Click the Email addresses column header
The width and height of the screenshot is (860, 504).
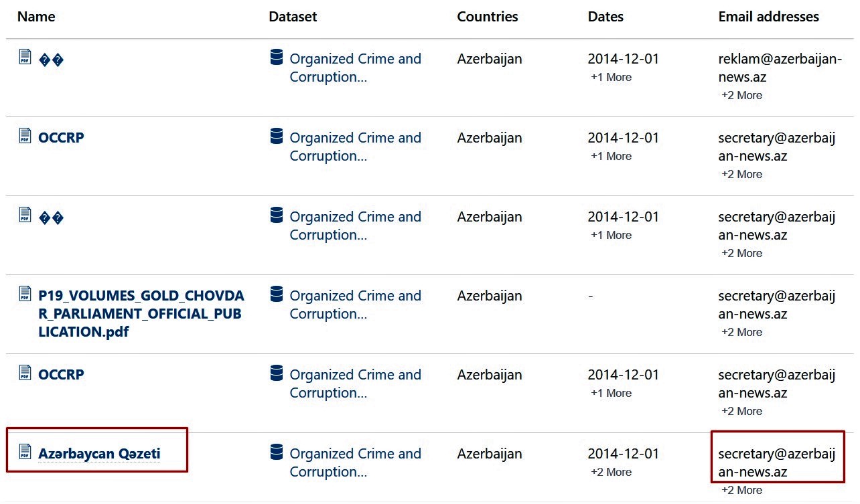coord(768,17)
